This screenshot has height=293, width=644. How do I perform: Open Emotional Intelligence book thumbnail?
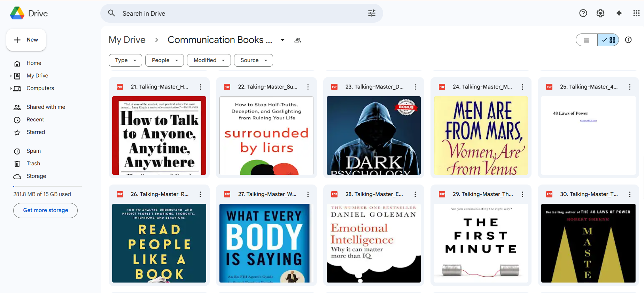[x=374, y=243]
